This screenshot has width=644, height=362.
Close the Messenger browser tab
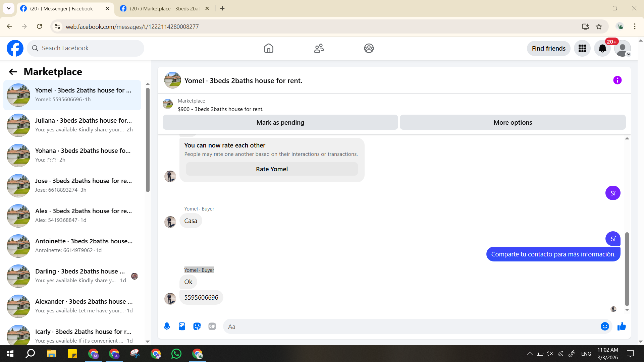[x=107, y=8]
